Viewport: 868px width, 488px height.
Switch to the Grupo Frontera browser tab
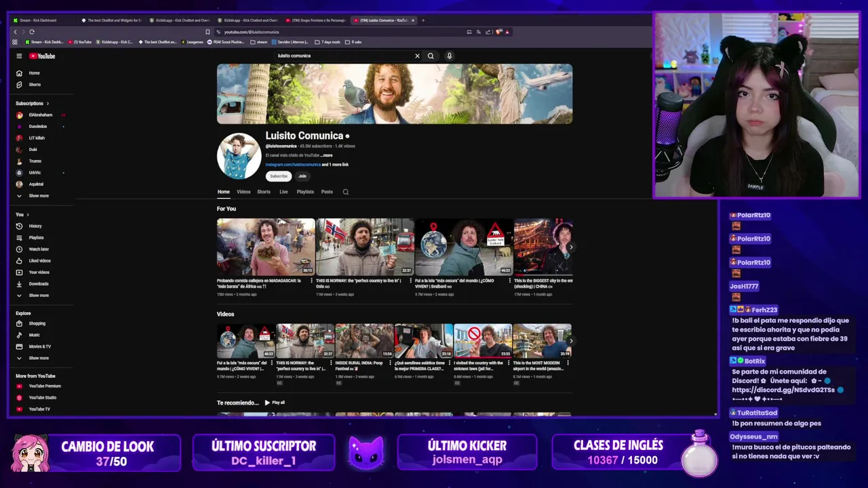point(316,20)
